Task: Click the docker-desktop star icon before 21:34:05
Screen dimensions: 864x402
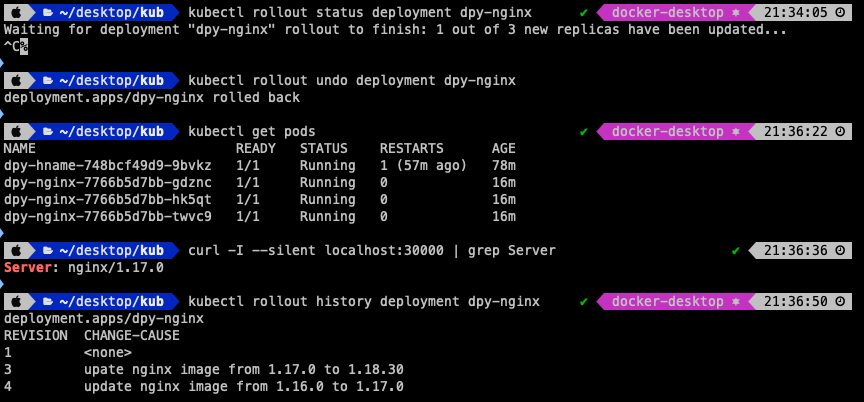Action: pyautogui.click(x=735, y=12)
